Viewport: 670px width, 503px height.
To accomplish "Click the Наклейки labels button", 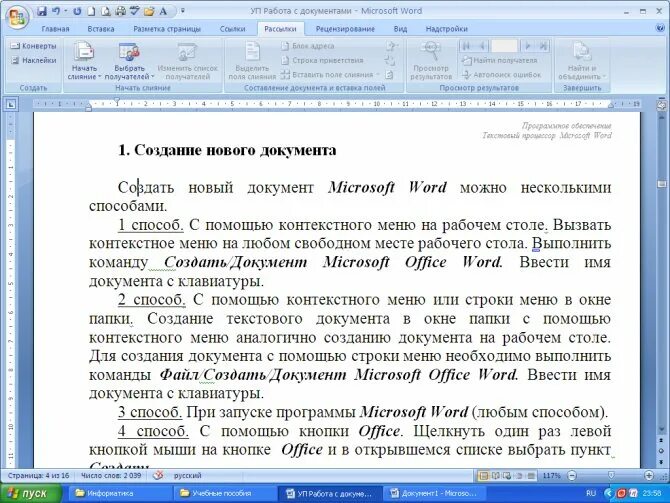I will click(x=33, y=60).
